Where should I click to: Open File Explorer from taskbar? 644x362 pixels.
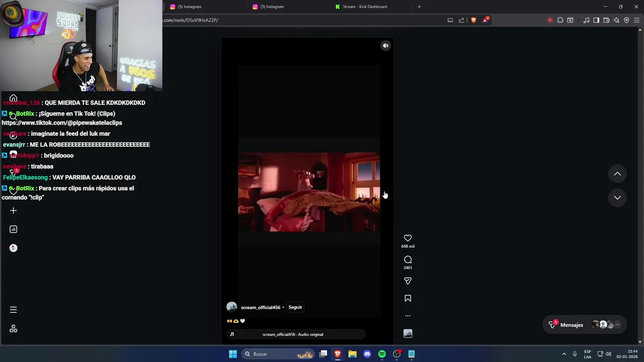[353, 354]
